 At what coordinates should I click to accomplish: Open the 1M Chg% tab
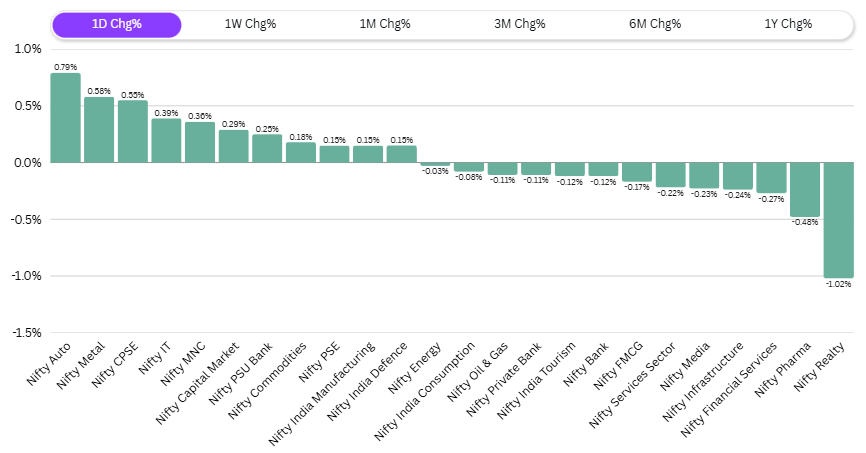point(385,25)
